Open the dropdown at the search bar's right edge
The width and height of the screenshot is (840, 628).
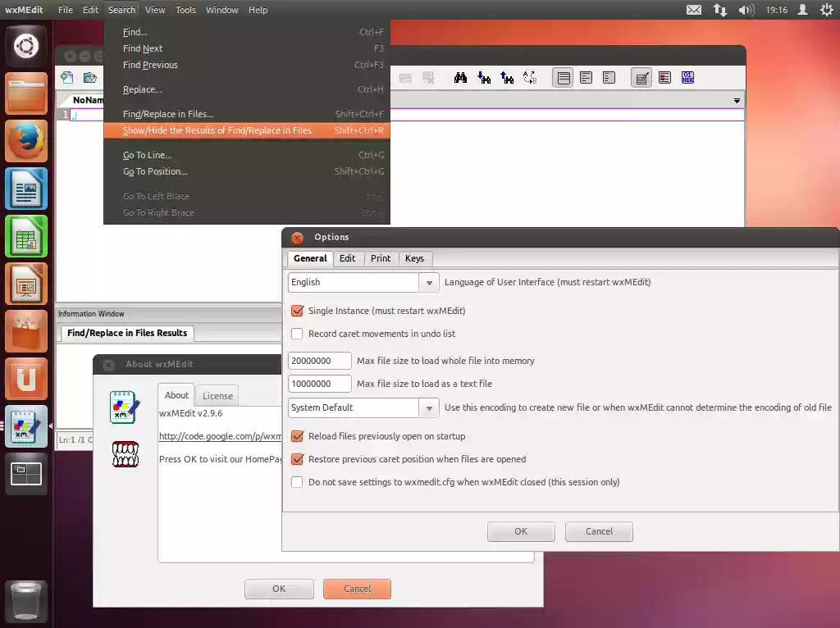tap(736, 99)
